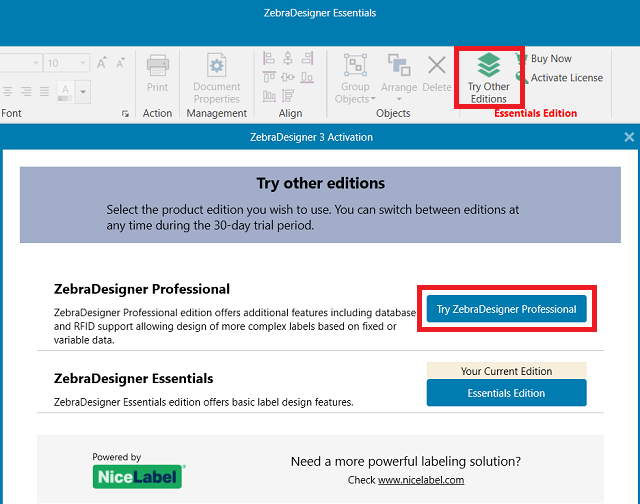Click the Arrange icon
Viewport: 640px width, 504px height.
(x=399, y=66)
